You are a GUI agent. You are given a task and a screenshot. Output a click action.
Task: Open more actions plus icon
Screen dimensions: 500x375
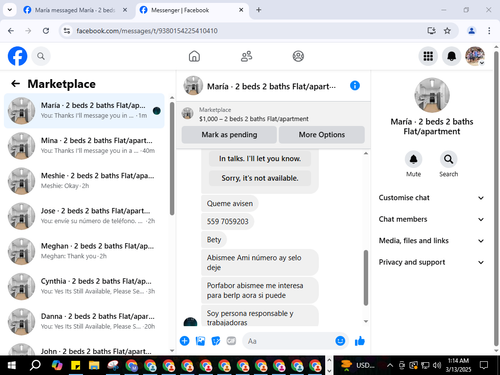click(x=184, y=341)
